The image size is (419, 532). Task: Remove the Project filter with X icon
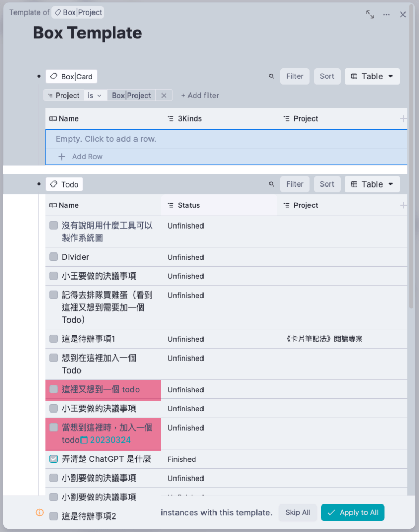click(x=164, y=96)
